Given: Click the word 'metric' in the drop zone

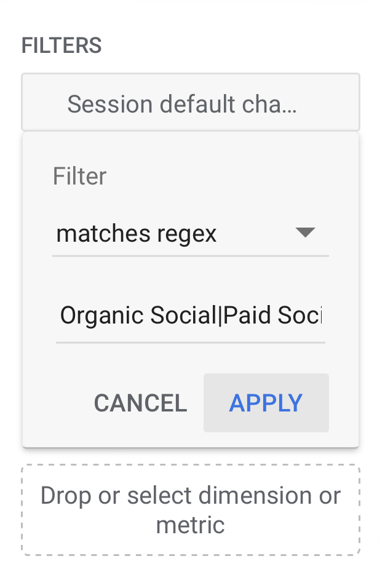Looking at the screenshot, I should [x=190, y=525].
